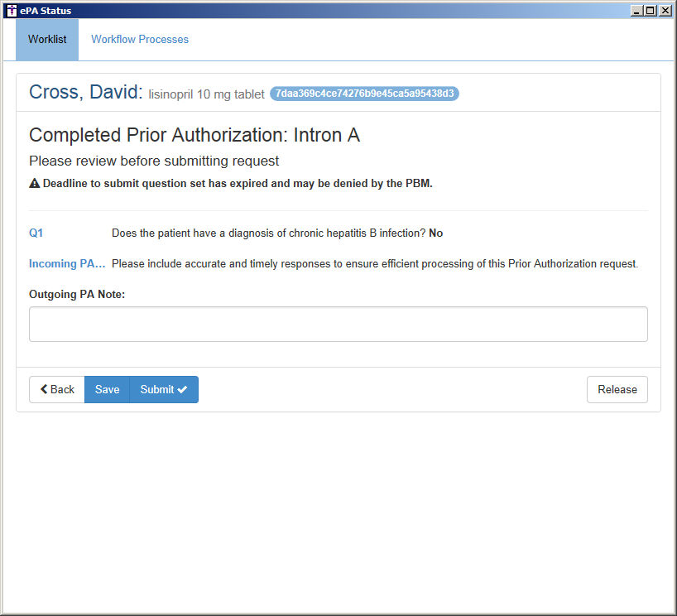Click the warning triangle icon beside deadline message
The image size is (677, 616).
[x=35, y=184]
